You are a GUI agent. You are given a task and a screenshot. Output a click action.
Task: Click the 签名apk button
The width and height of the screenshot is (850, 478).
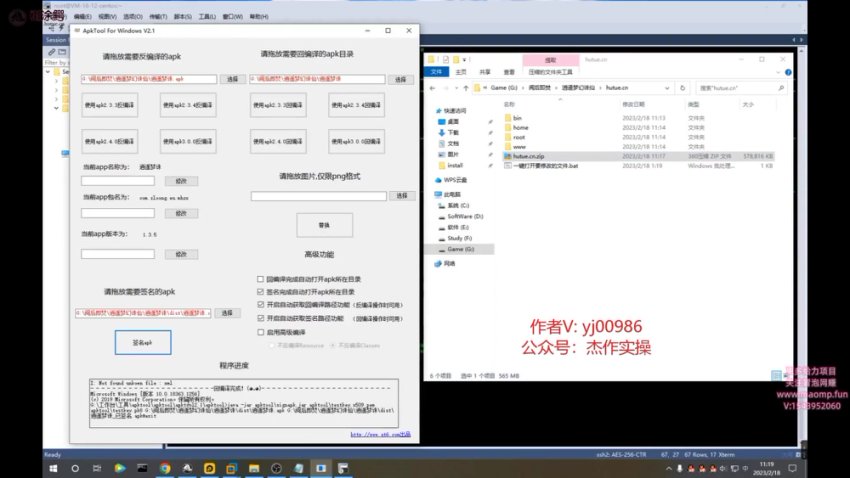(x=143, y=342)
